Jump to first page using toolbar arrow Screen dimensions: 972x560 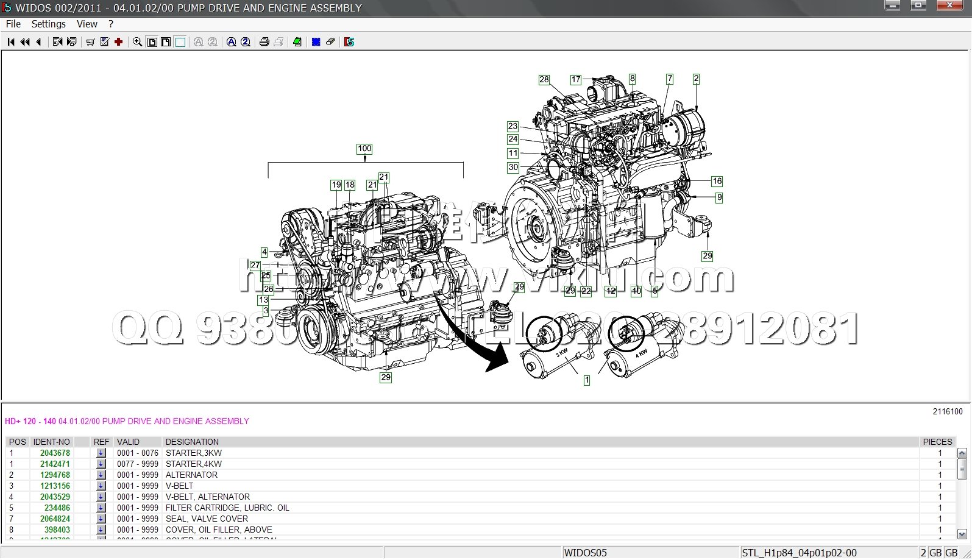11,42
